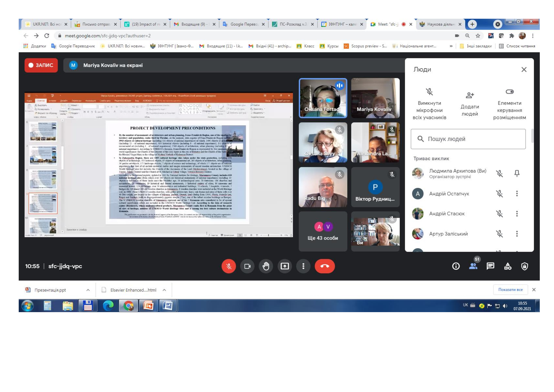Open the meeting details info icon
The height and width of the screenshot is (392, 554).
tap(455, 266)
